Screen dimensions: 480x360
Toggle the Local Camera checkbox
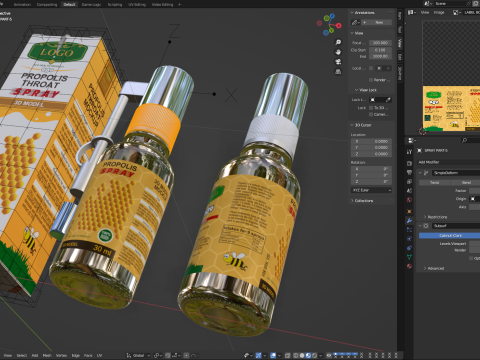pyautogui.click(x=371, y=68)
